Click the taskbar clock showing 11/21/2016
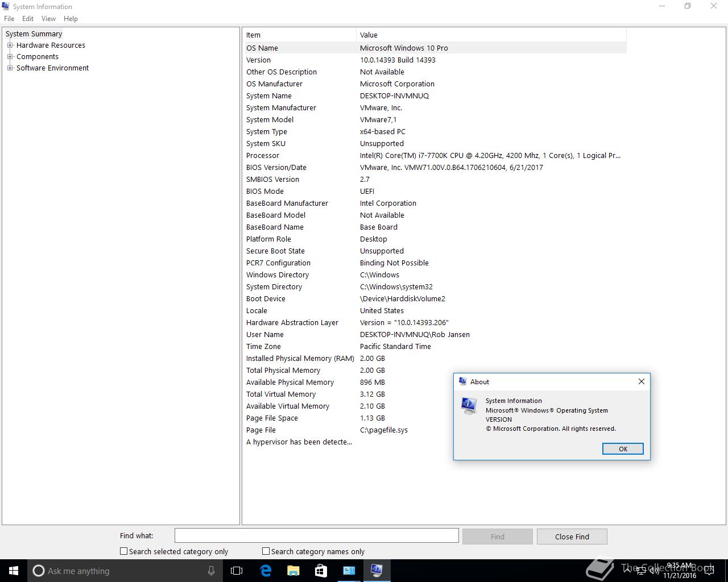This screenshot has width=728, height=582. coord(680,571)
